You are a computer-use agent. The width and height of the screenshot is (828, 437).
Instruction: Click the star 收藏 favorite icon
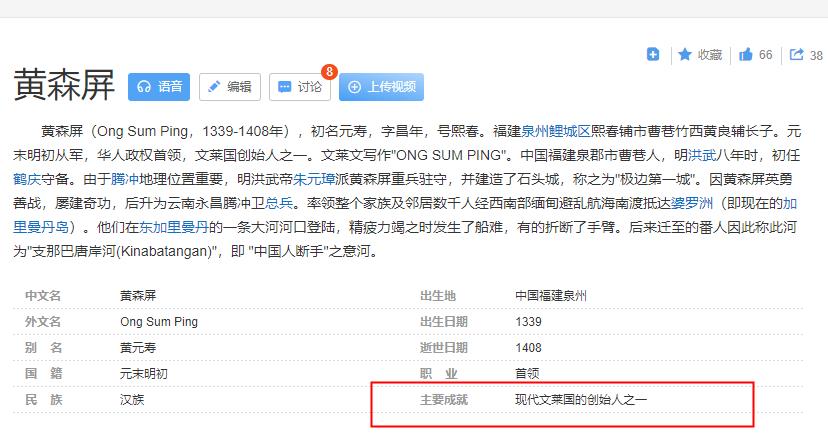point(685,55)
